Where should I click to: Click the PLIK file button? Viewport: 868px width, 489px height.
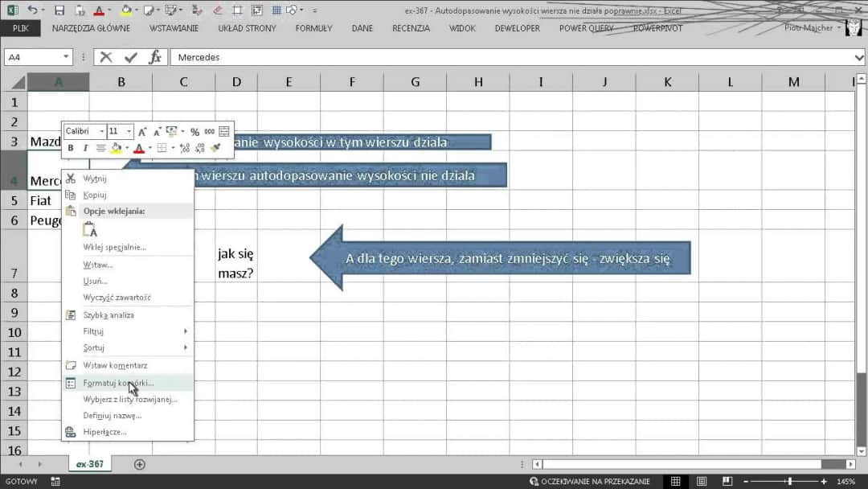(x=21, y=28)
